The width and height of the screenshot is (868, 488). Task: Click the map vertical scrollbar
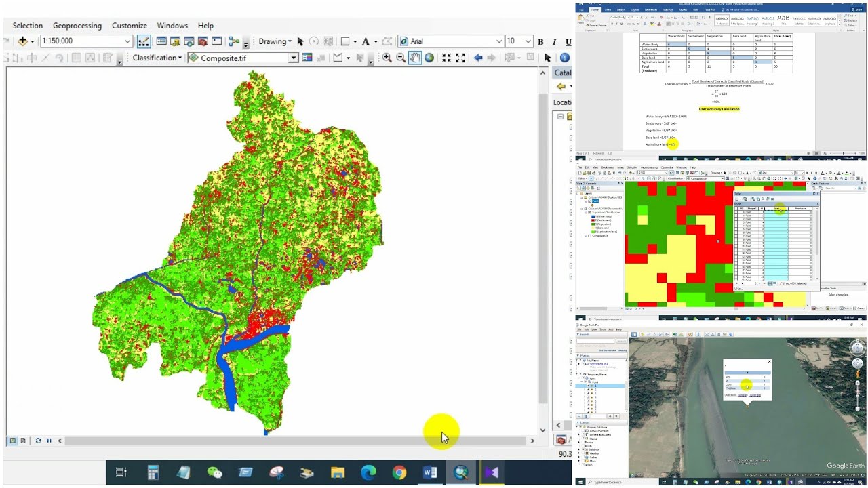pyautogui.click(x=542, y=251)
